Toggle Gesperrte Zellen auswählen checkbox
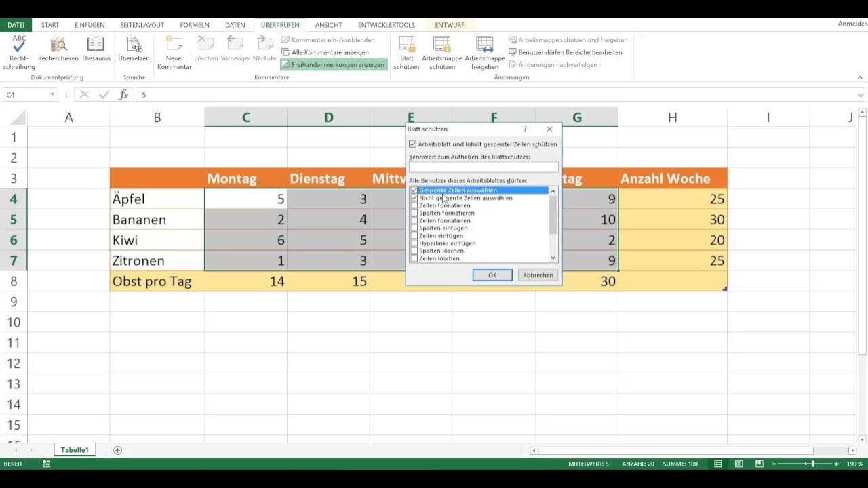Viewport: 868px width, 488px height. pos(414,190)
